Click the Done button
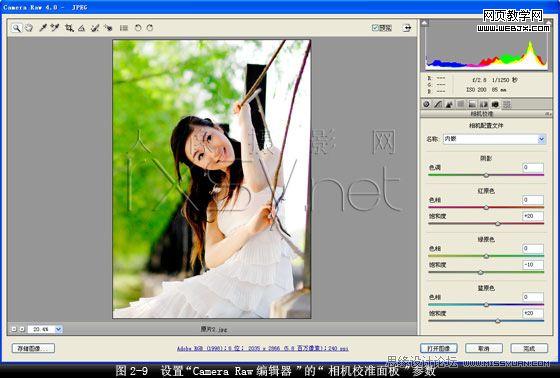The width and height of the screenshot is (560, 378). click(529, 348)
